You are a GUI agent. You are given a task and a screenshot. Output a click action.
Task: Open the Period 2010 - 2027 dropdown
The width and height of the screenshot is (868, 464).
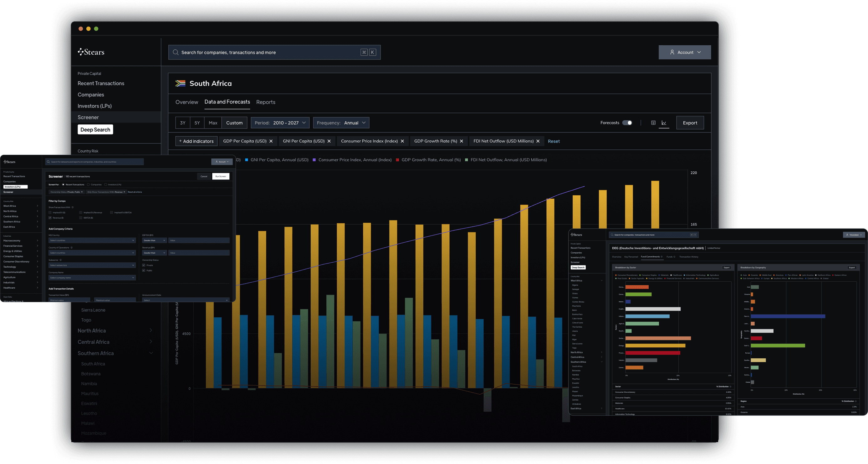click(280, 123)
